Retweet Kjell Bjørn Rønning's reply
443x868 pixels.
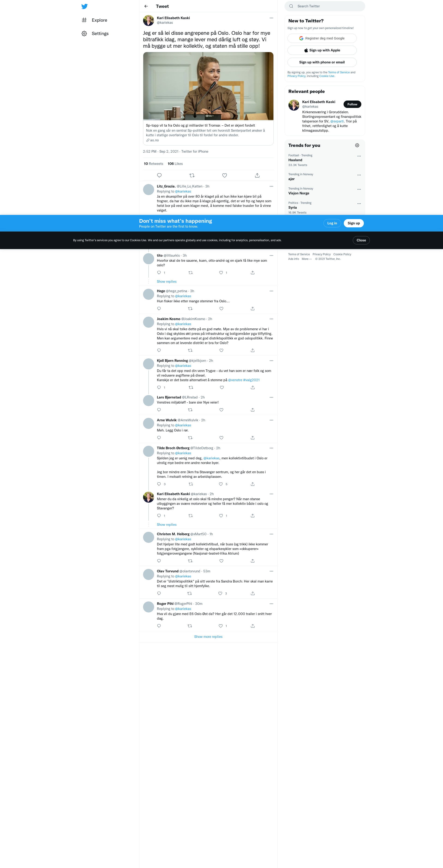pos(191,388)
